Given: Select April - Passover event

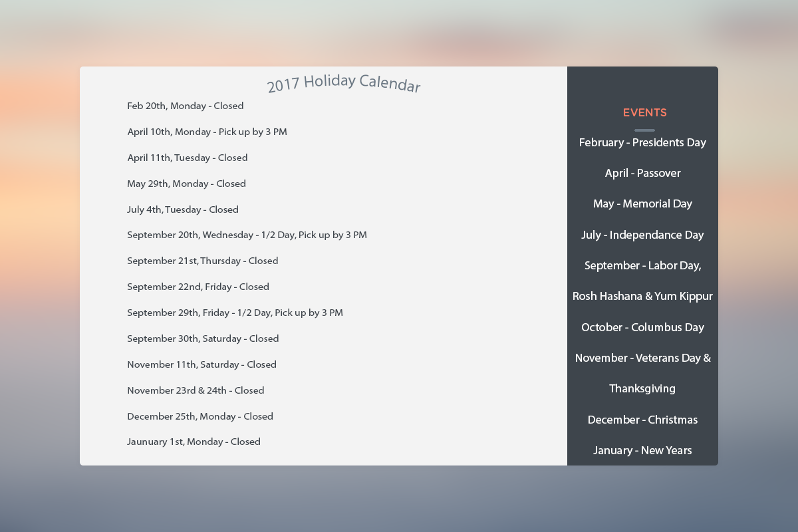Looking at the screenshot, I should [642, 173].
